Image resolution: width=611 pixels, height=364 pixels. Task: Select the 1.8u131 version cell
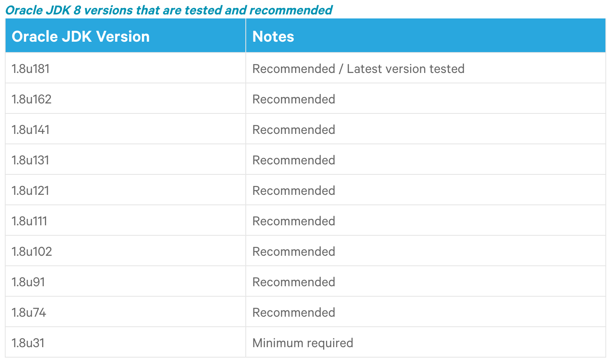click(x=30, y=160)
